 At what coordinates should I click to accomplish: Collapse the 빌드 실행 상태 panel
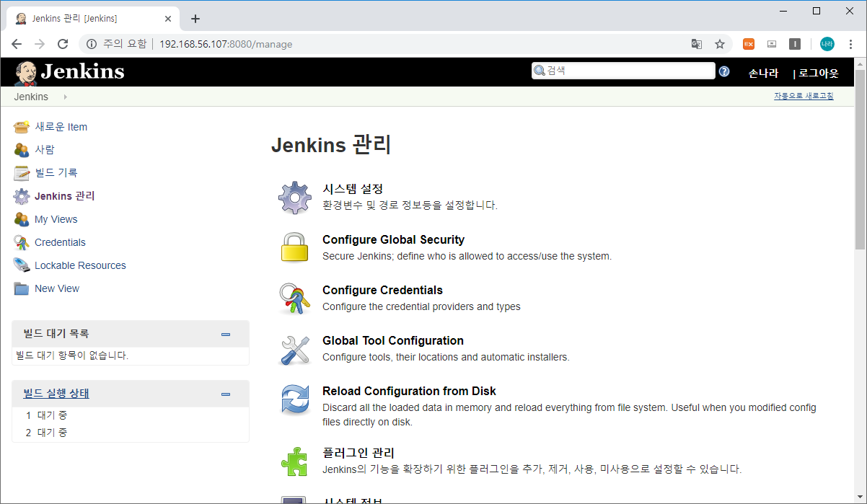[226, 394]
